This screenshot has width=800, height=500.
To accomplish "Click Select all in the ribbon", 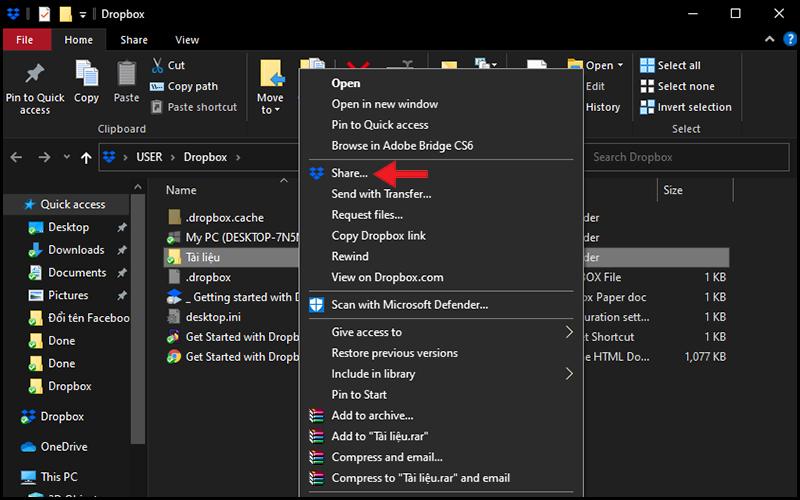I will (x=670, y=65).
